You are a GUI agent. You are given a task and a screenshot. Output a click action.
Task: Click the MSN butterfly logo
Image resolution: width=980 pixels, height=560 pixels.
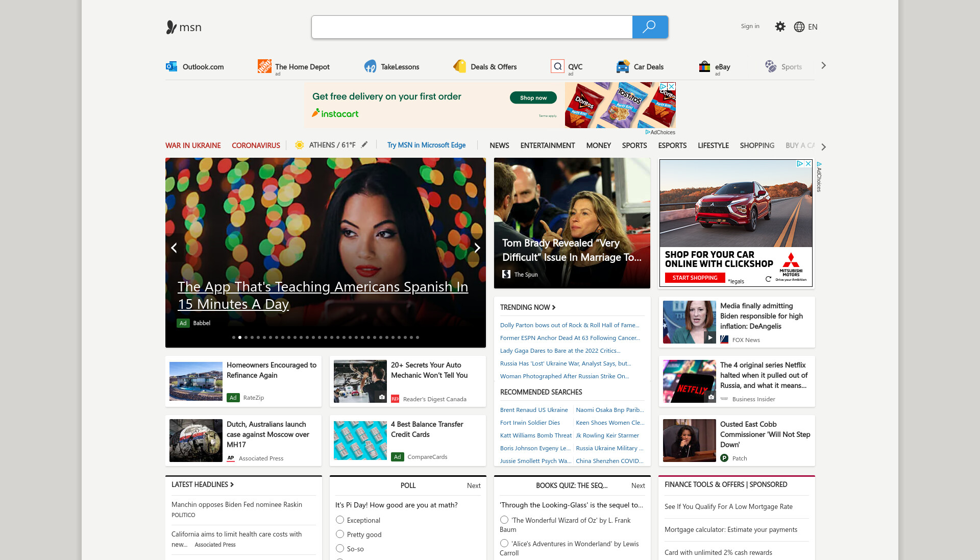click(184, 27)
